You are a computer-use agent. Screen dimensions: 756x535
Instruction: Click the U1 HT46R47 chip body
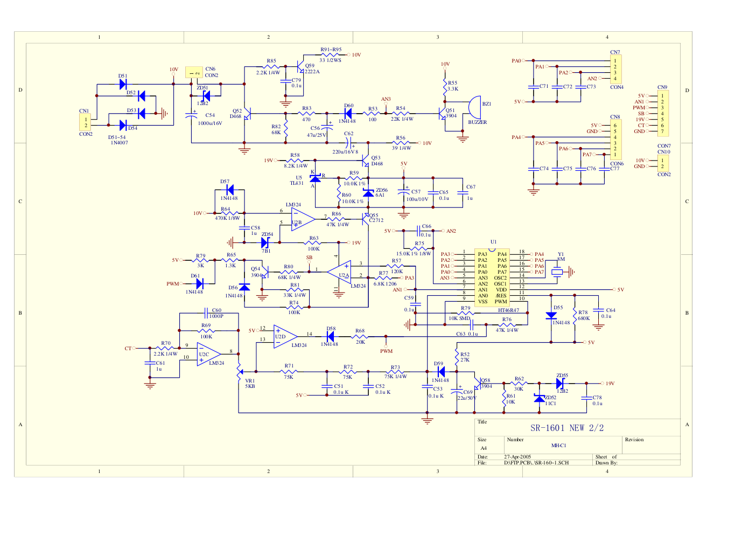(492, 277)
